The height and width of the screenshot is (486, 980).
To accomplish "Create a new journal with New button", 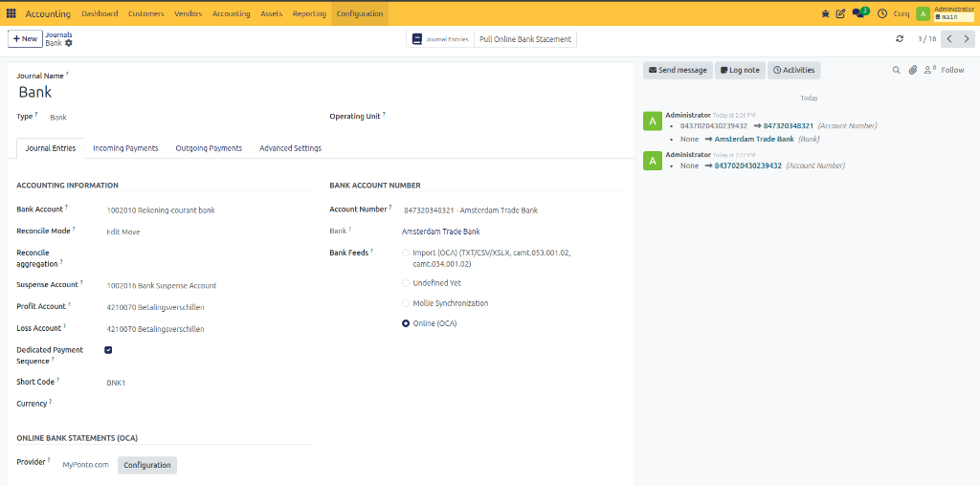I will point(25,38).
